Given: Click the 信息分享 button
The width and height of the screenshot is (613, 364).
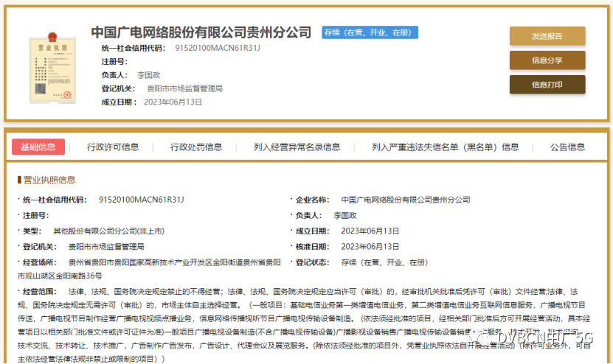Looking at the screenshot, I should pyautogui.click(x=547, y=60).
